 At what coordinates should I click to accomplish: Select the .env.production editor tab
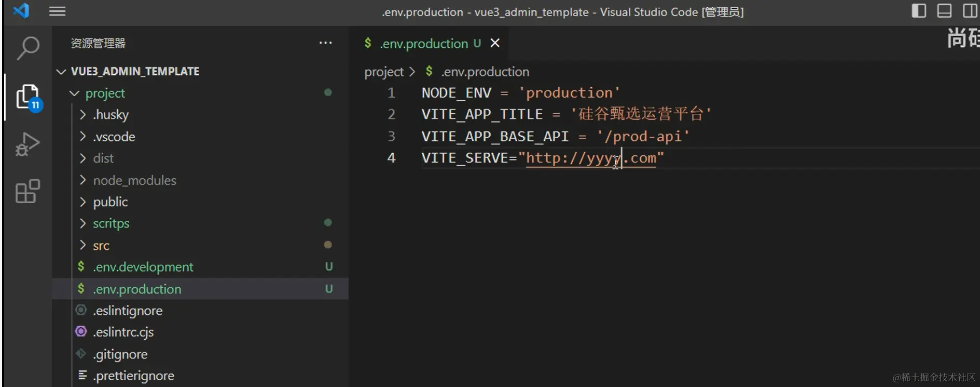pyautogui.click(x=424, y=44)
